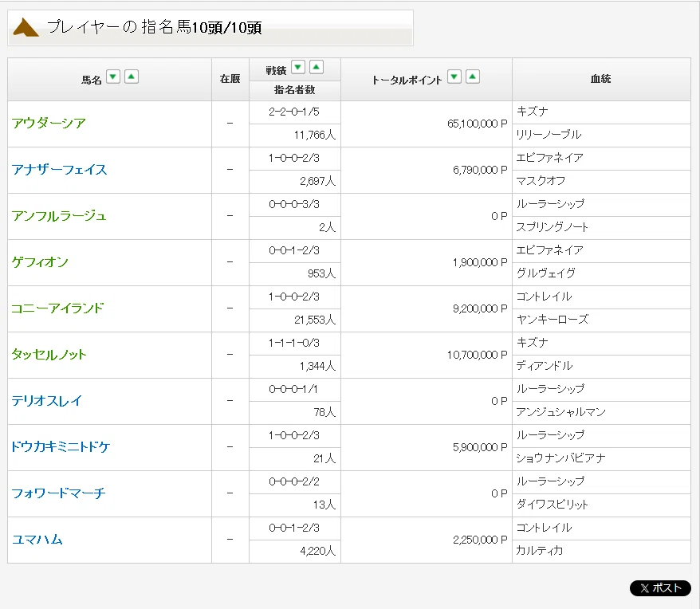Select bloodline ディアンドル
The image size is (700, 609).
[x=545, y=366]
